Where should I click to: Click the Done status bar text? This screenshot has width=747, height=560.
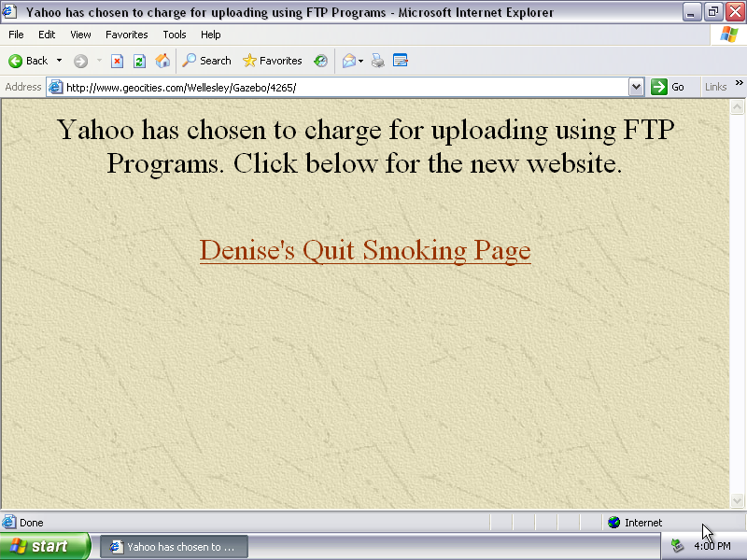coord(32,523)
